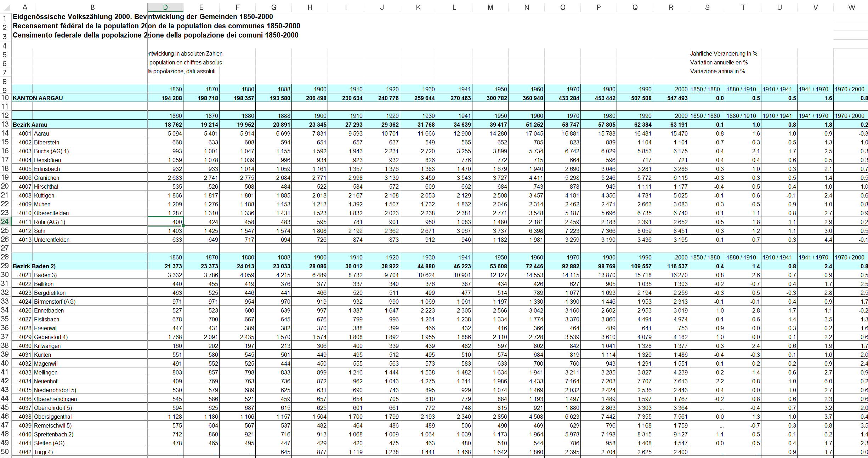Click canton 1860 value 194 208
Viewport: 868px width, 458px height.
point(165,98)
